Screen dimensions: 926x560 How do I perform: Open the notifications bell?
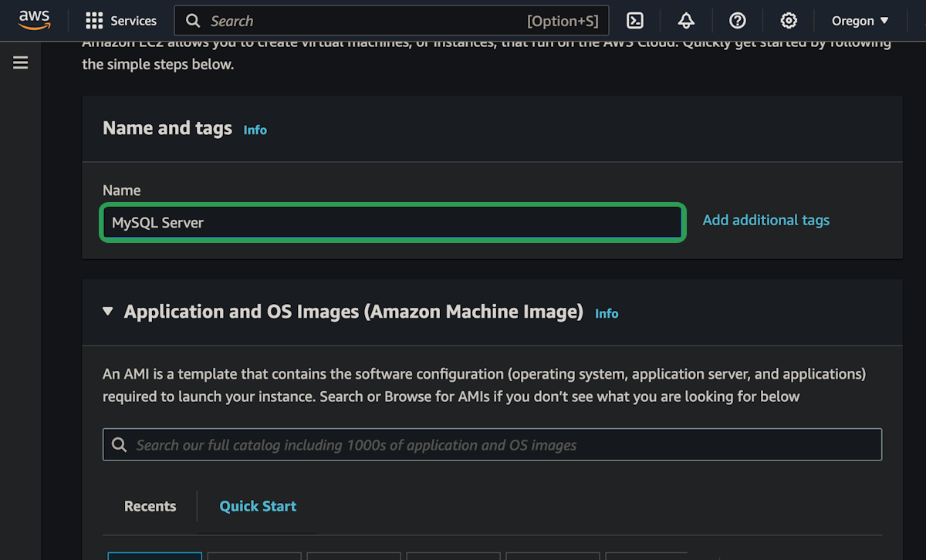(686, 21)
